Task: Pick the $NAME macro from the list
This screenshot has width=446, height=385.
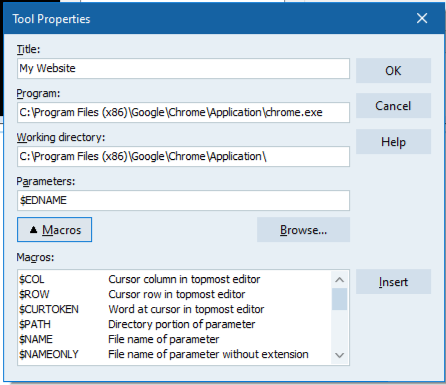Action: pyautogui.click(x=175, y=339)
